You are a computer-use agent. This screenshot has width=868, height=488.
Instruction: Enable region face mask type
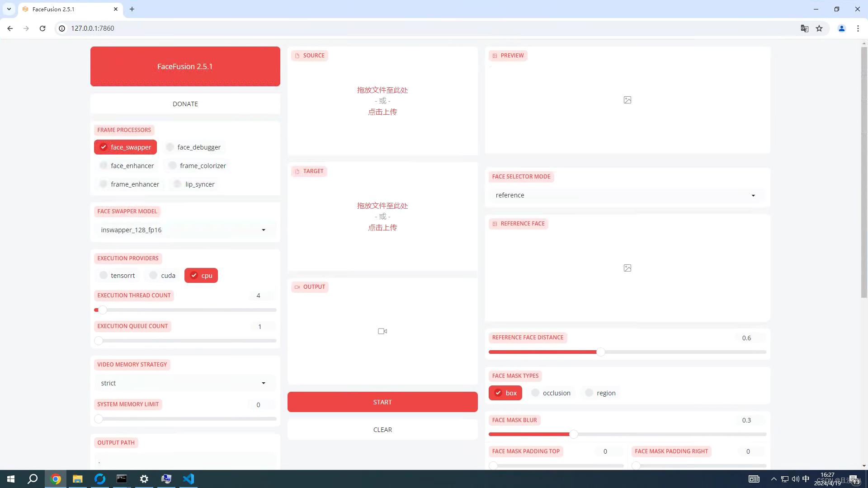[600, 393]
